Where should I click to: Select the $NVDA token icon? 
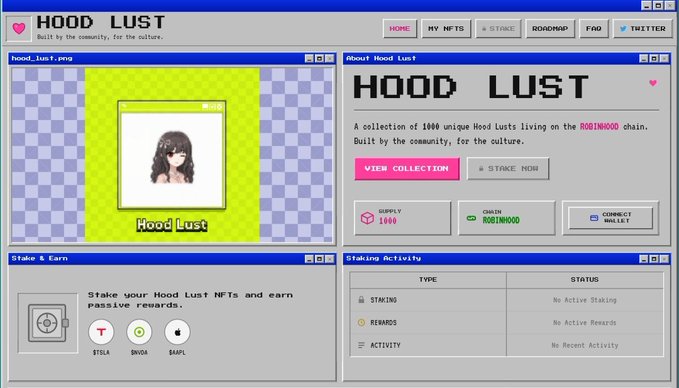point(139,332)
